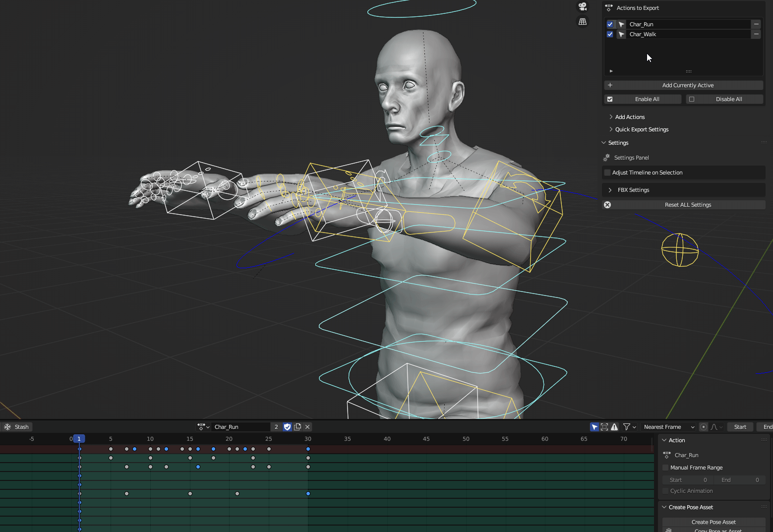Click the Add Currently Active button
Viewport: 773px width, 532px height.
pyautogui.click(x=688, y=85)
